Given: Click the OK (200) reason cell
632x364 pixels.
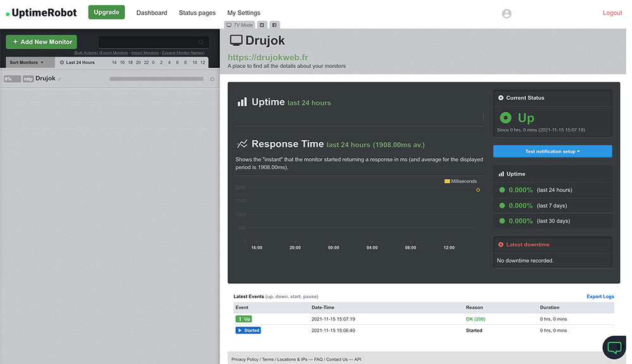Looking at the screenshot, I should coord(476,319).
